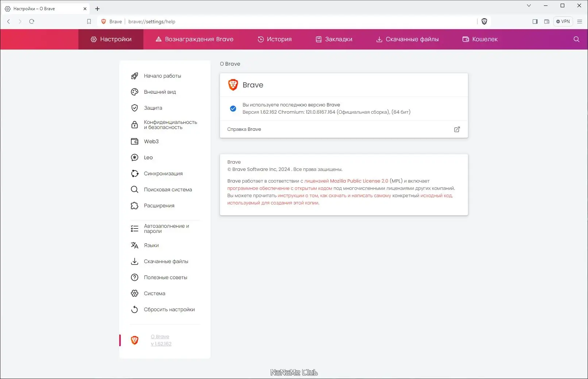Bookmark this page with the bookmark icon
Screen dimensions: 588x379
tap(89, 22)
